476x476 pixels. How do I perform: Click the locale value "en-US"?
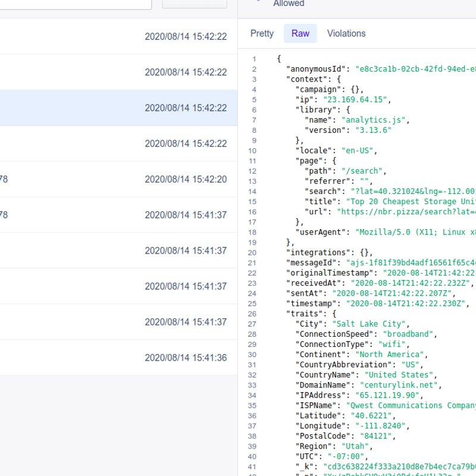(358, 151)
